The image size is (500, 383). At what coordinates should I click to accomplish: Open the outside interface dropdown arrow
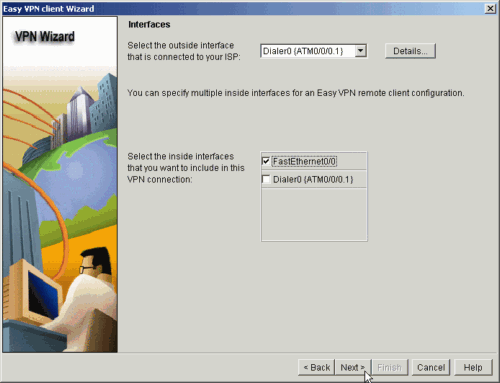[x=361, y=51]
